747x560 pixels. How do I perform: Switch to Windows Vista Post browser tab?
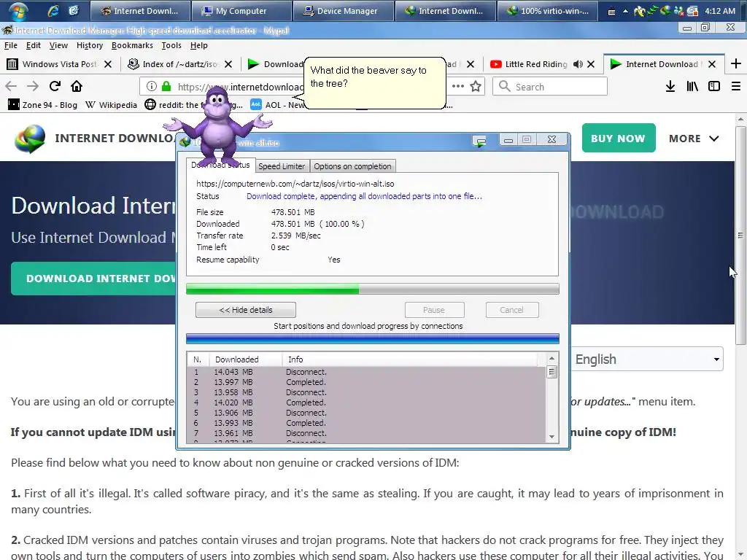click(x=59, y=64)
